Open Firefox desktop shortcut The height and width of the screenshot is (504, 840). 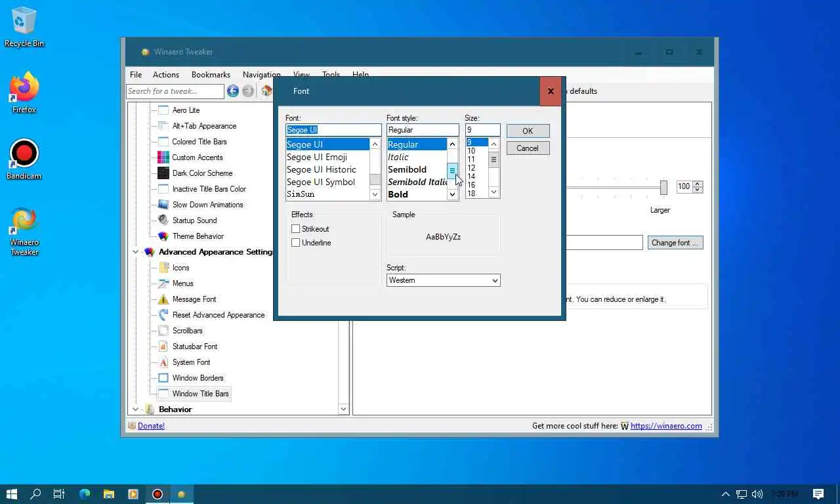click(24, 93)
